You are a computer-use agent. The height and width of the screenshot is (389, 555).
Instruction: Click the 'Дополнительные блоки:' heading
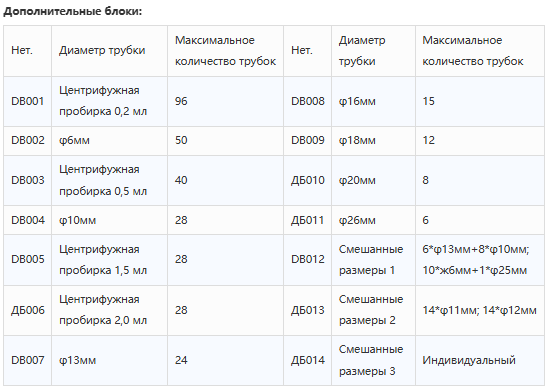[x=73, y=11]
